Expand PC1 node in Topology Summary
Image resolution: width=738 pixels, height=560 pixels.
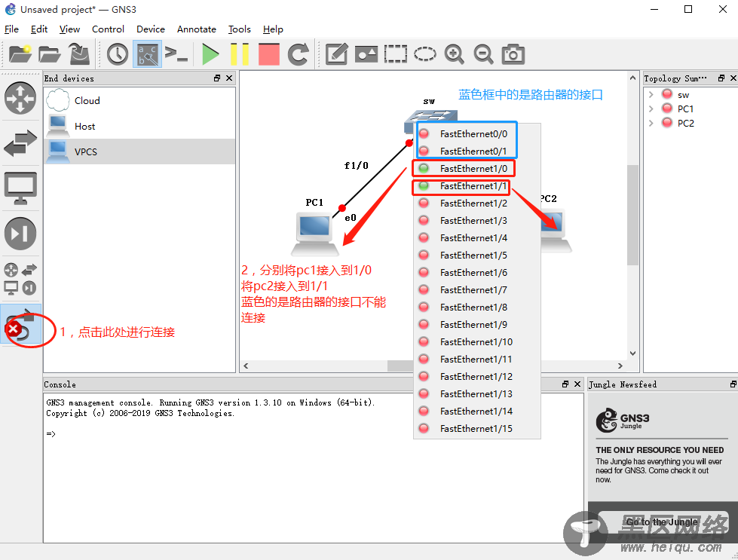click(651, 109)
